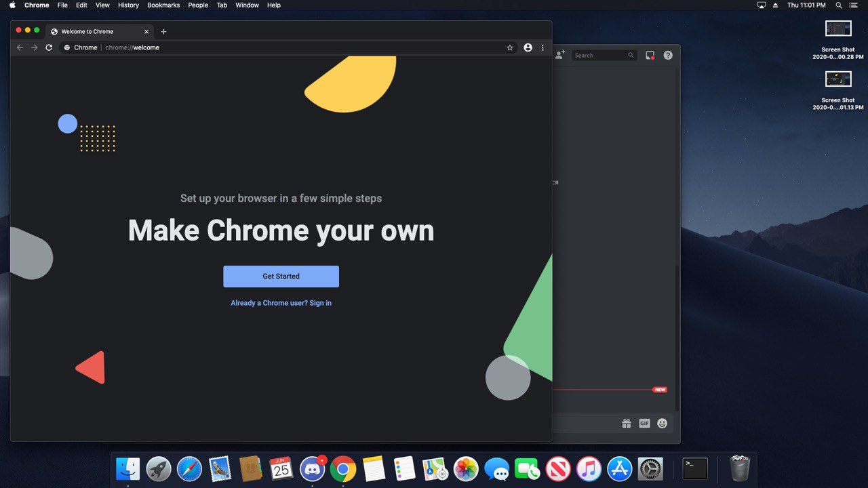Open FaceTime from the Dock
This screenshot has height=488, width=868.
[x=528, y=469]
